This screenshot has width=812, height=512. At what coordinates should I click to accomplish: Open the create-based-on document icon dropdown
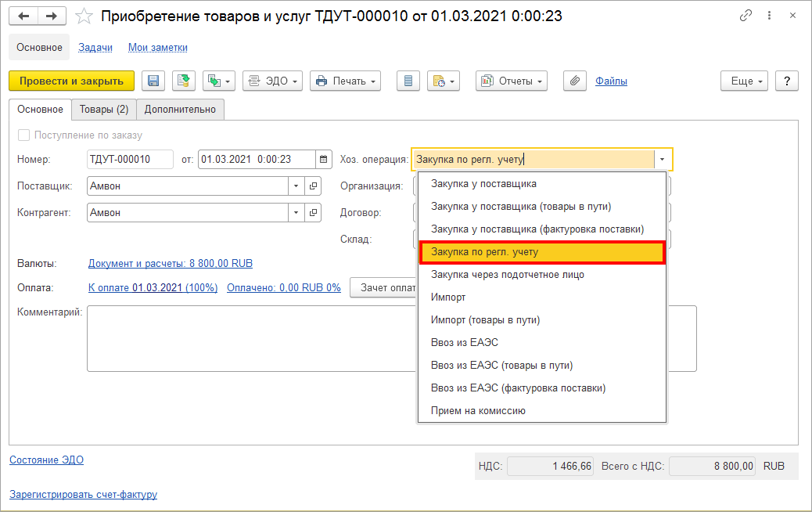pyautogui.click(x=219, y=81)
